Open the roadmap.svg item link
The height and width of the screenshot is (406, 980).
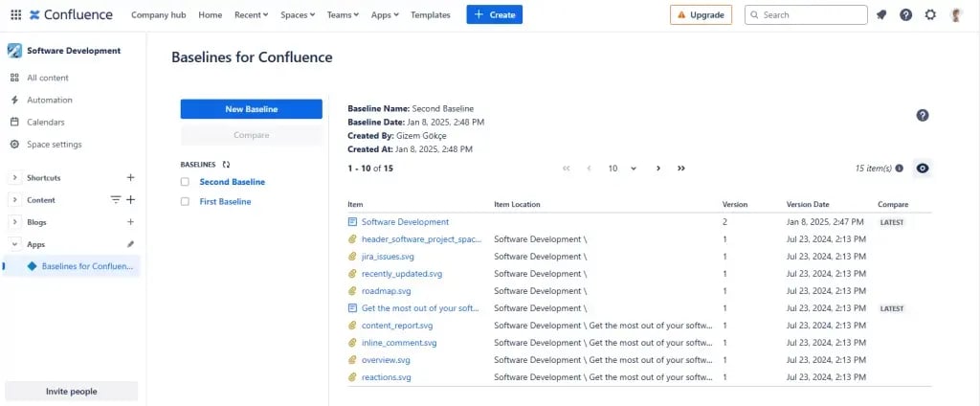point(386,291)
